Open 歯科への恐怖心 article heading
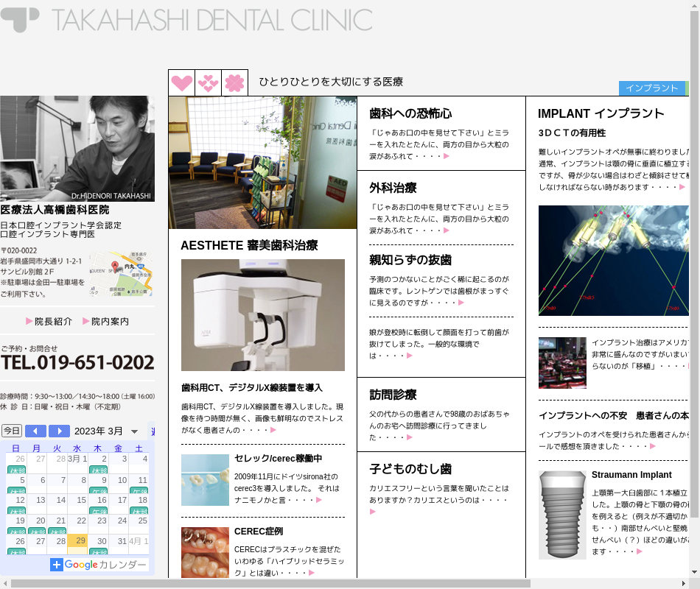The height and width of the screenshot is (589, 700). coord(410,114)
